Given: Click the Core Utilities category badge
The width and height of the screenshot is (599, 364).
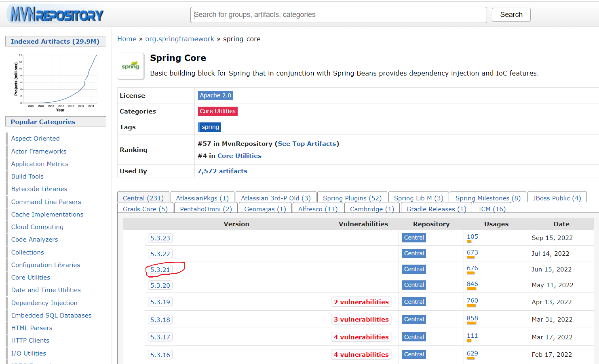Looking at the screenshot, I should coord(217,111).
